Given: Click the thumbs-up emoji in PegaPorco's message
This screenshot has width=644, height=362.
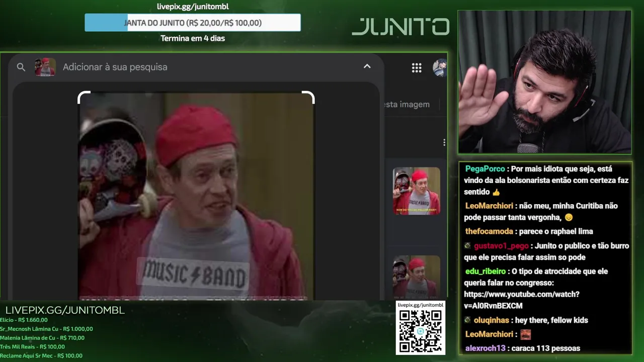Looking at the screenshot, I should [497, 192].
